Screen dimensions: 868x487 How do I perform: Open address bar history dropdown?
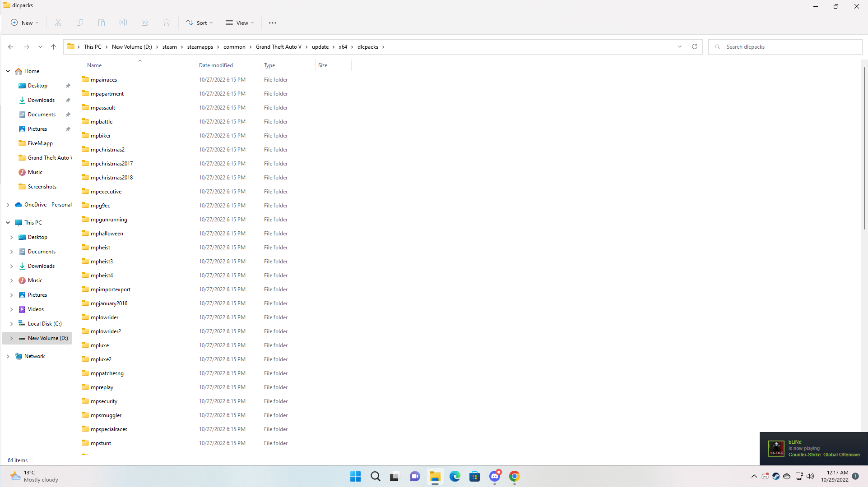680,46
